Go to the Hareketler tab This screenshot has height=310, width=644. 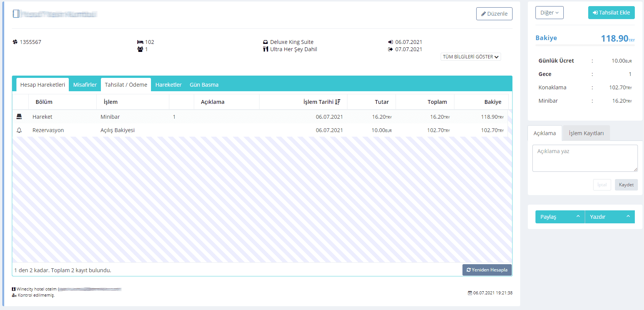click(x=169, y=85)
